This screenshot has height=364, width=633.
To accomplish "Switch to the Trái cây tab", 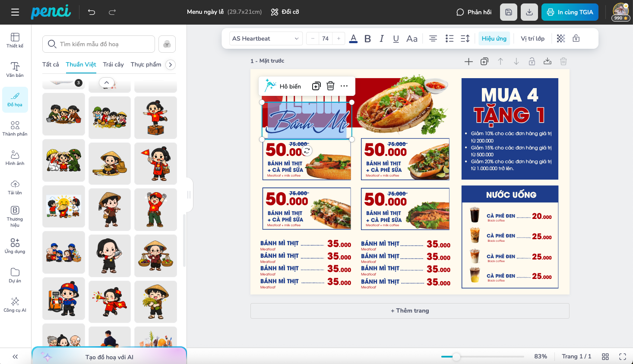I will tap(113, 64).
